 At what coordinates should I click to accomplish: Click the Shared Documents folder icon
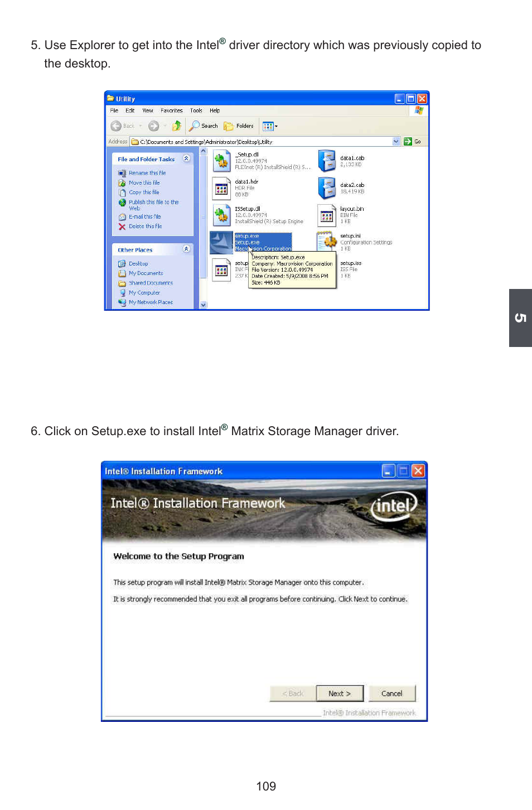122,283
